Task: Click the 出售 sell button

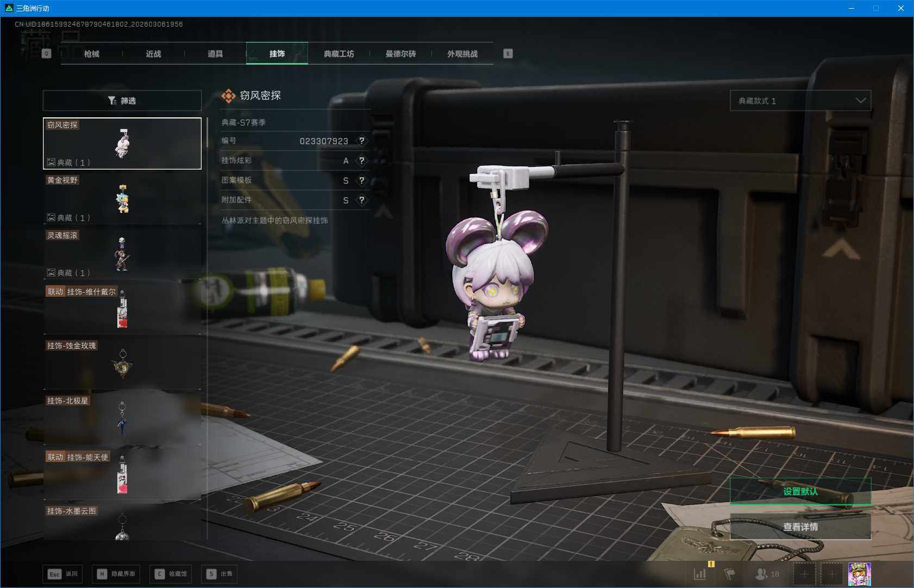Action: pos(220,574)
